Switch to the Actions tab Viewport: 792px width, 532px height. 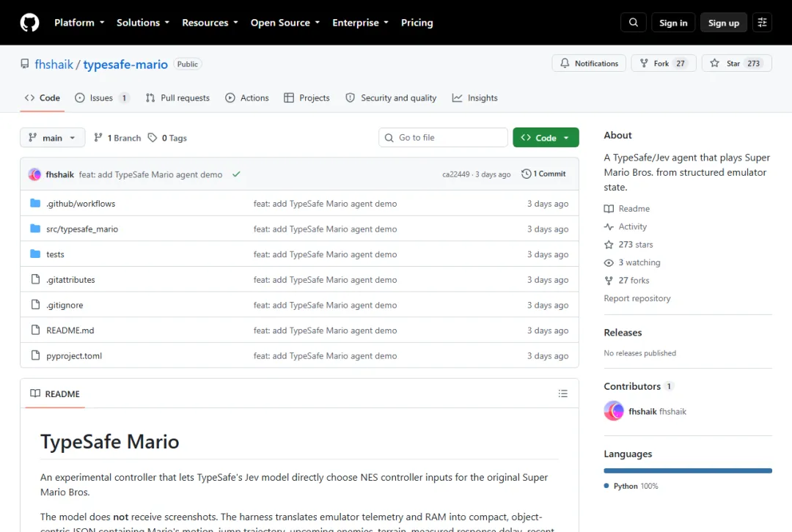[x=247, y=98]
